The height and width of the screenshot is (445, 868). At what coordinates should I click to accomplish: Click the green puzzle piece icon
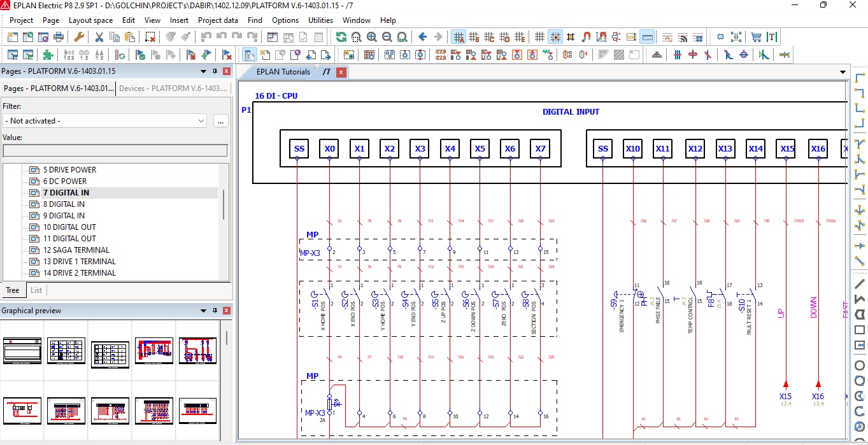(48, 55)
